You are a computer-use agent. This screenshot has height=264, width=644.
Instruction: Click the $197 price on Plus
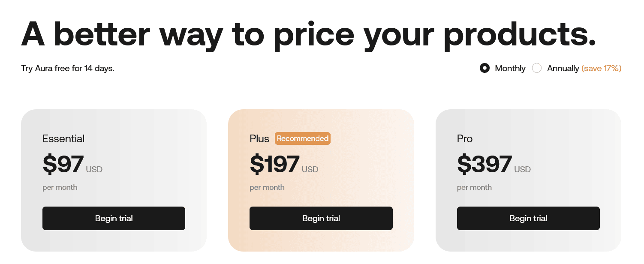coord(274,165)
